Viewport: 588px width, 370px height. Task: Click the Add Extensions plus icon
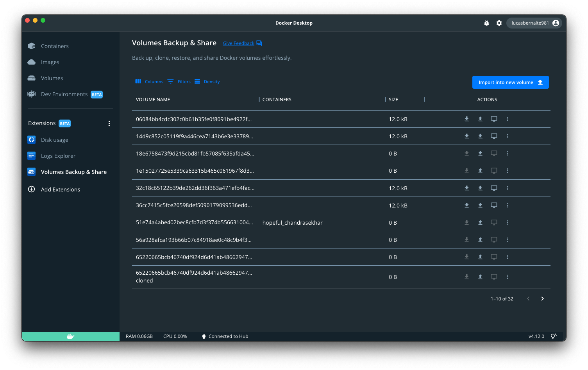click(x=32, y=189)
